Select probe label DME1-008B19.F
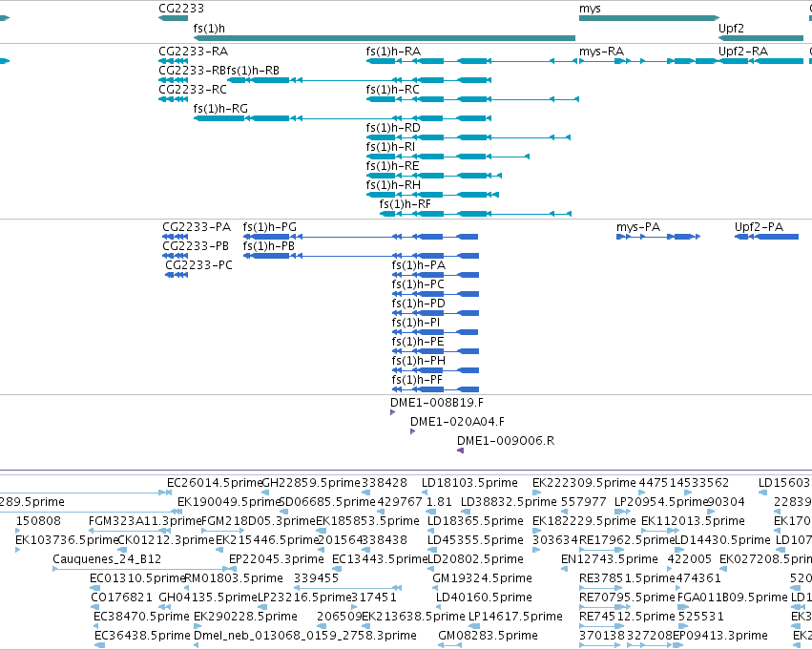This screenshot has width=812, height=650. [x=437, y=403]
